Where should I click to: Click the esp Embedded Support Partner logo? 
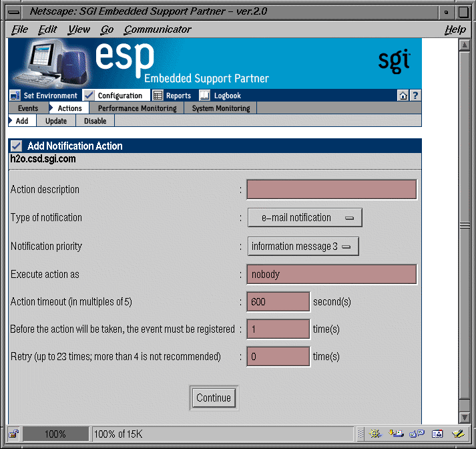tap(182, 63)
